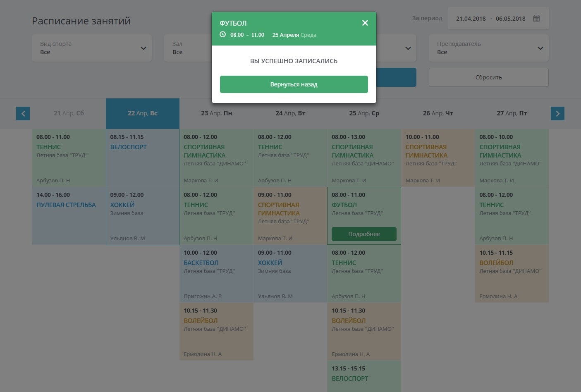Go to next week with right arrow
Screen dimensions: 581x392
tap(557, 113)
